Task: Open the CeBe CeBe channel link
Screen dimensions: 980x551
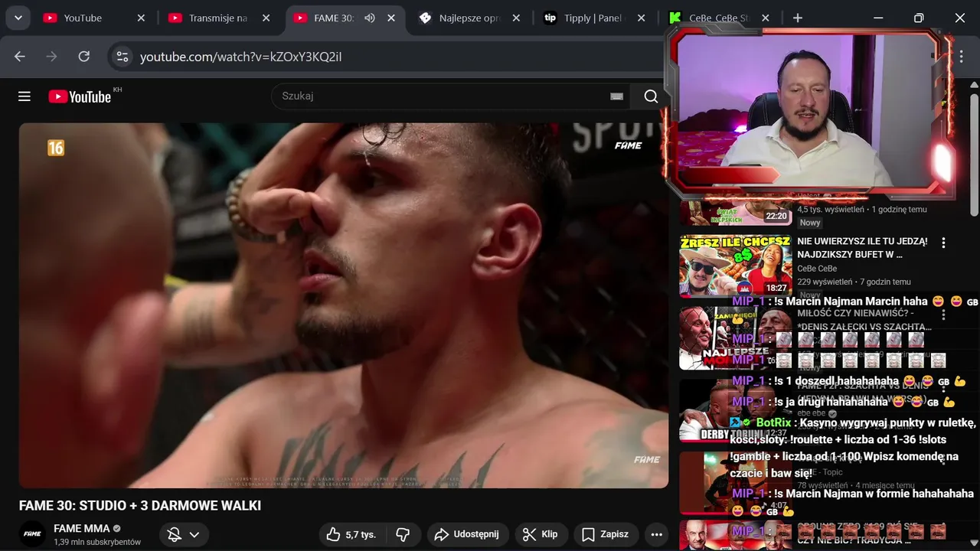Action: pyautogui.click(x=817, y=269)
